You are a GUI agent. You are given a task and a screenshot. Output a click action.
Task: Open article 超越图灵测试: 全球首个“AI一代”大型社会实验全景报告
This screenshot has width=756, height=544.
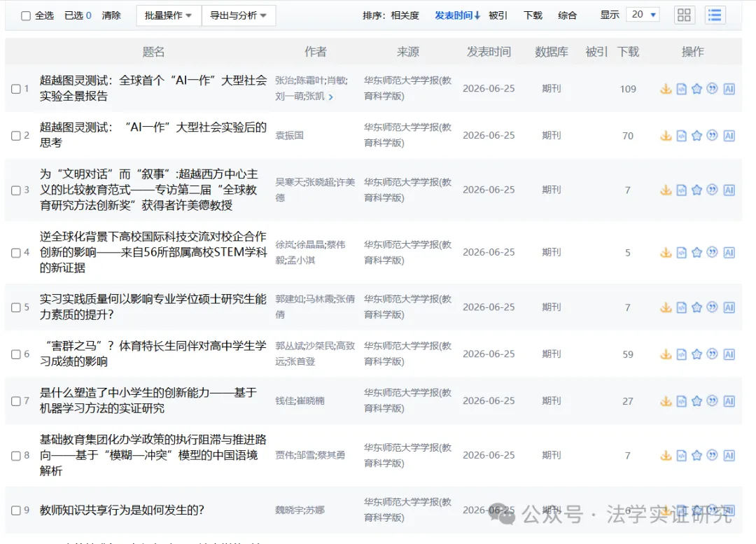point(153,88)
